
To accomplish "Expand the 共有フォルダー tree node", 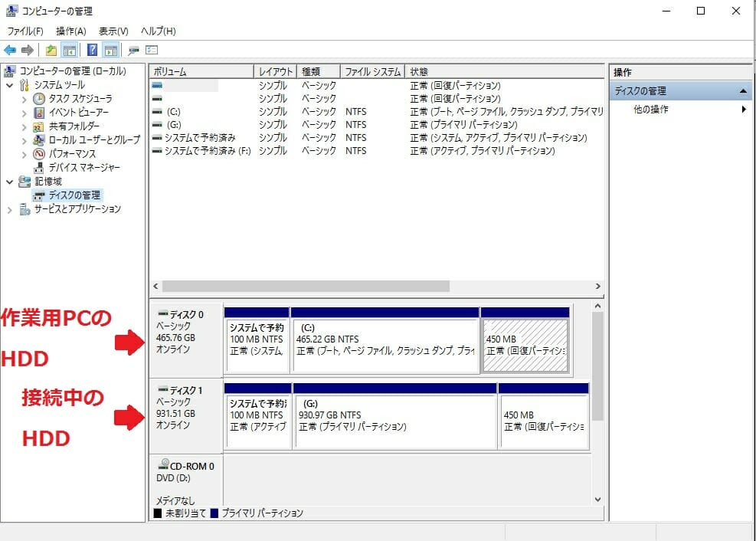I will pyautogui.click(x=24, y=126).
